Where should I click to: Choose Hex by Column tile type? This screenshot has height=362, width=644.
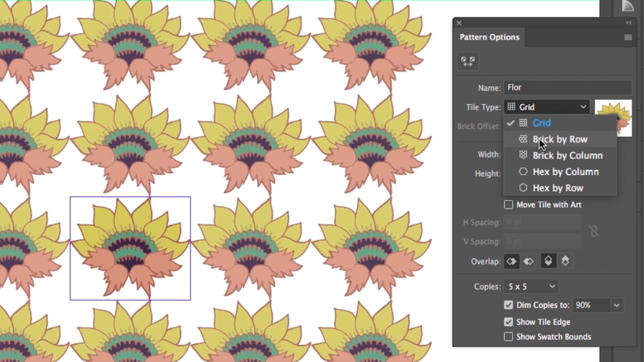560,172
